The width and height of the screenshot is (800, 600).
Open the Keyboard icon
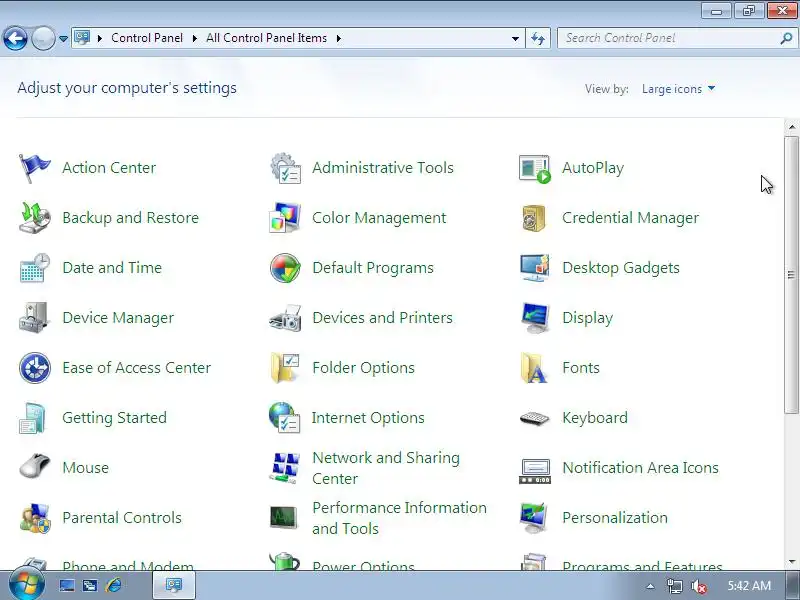[535, 418]
